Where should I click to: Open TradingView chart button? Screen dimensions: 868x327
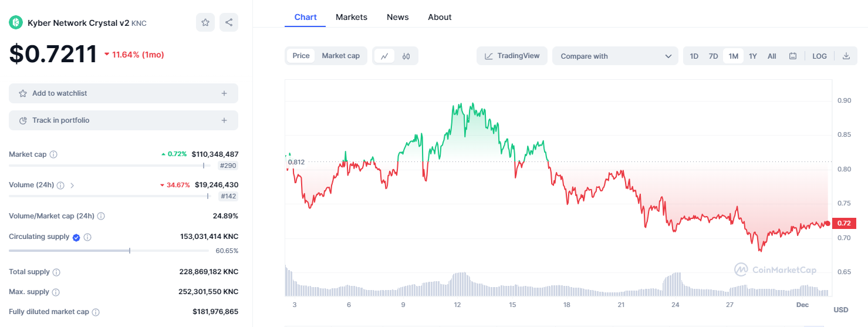point(512,56)
